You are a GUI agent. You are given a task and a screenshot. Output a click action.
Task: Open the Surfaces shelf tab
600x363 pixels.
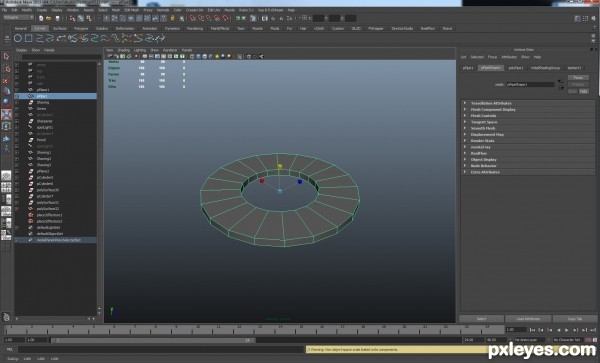pos(60,28)
